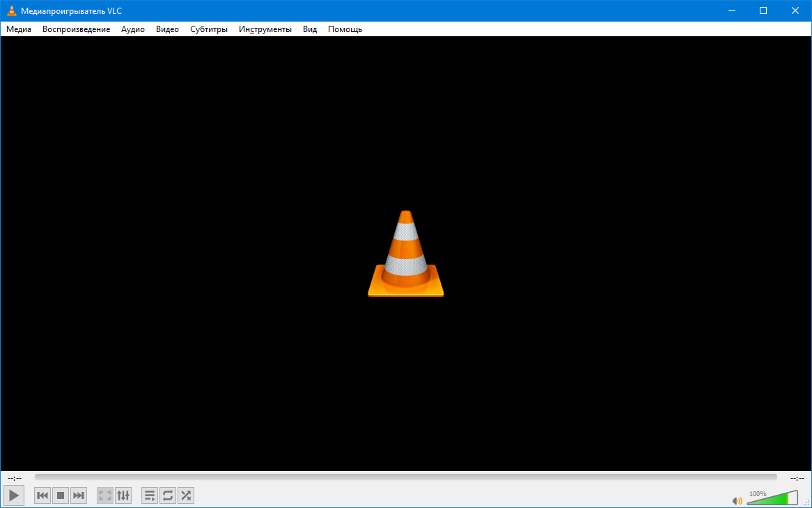Open the Аудио menu
The height and width of the screenshot is (508, 812).
tap(132, 29)
